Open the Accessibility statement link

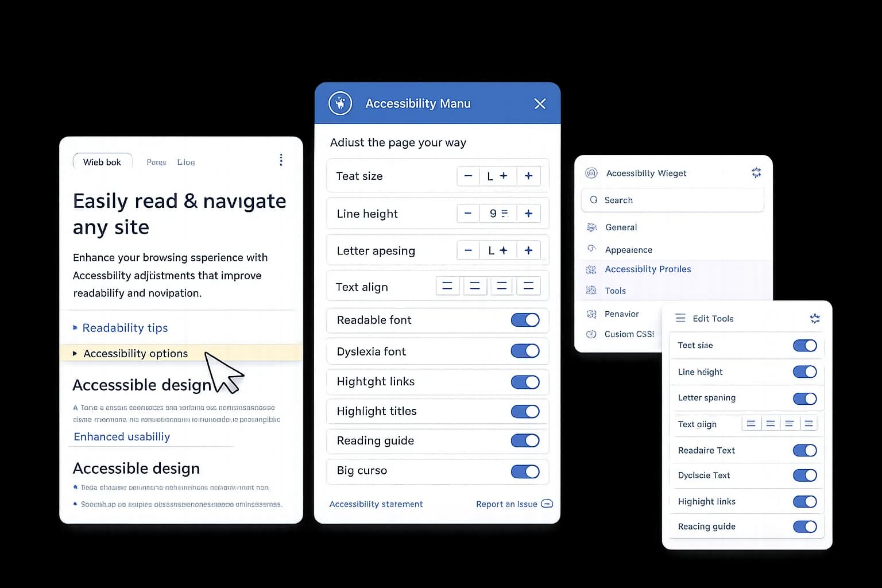[x=376, y=504]
